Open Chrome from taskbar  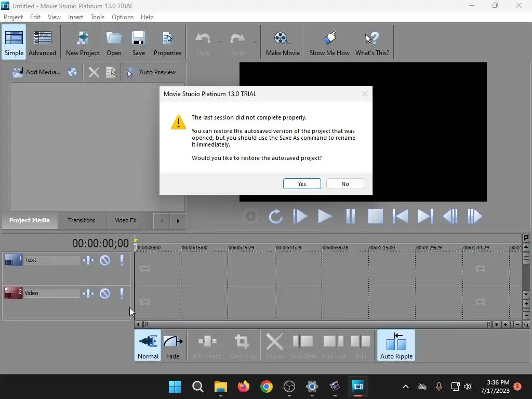[267, 387]
